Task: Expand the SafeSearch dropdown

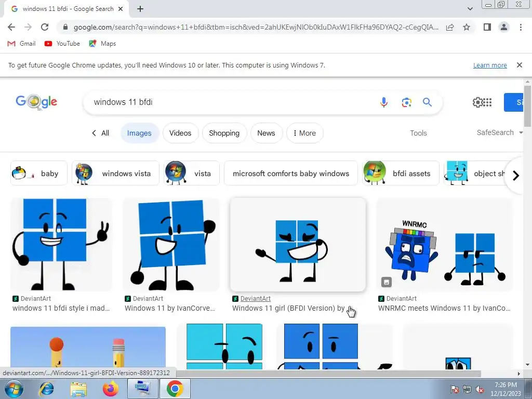Action: click(499, 132)
